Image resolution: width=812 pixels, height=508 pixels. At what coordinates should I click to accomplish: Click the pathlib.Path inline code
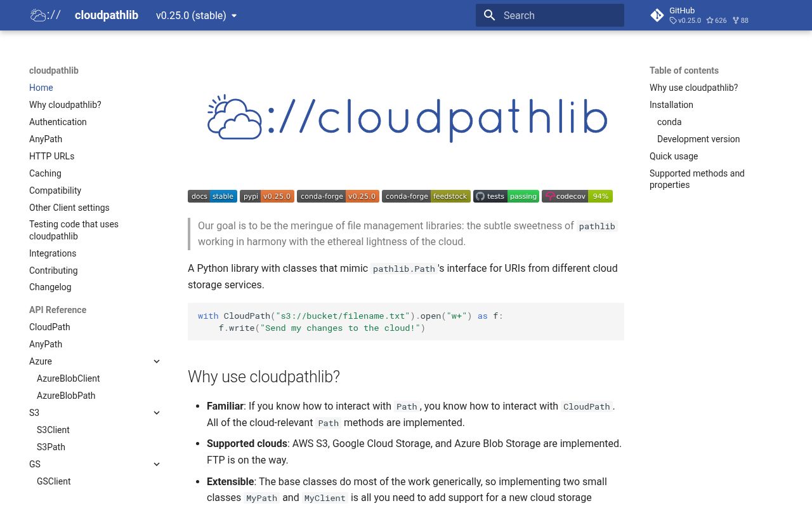404,269
